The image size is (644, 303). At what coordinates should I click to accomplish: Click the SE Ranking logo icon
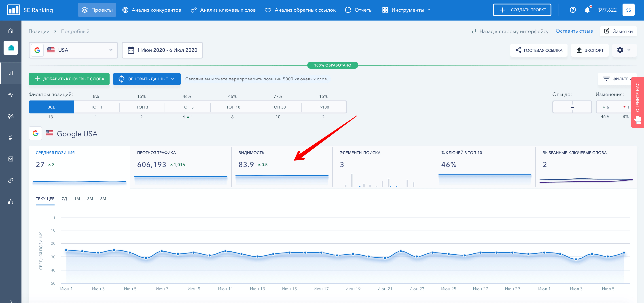click(x=13, y=10)
